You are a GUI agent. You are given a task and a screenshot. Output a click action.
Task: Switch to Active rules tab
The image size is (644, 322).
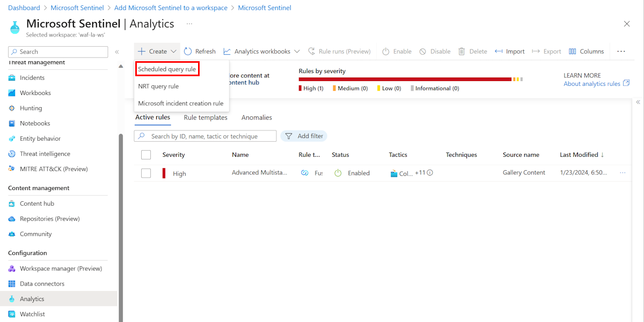pos(152,118)
